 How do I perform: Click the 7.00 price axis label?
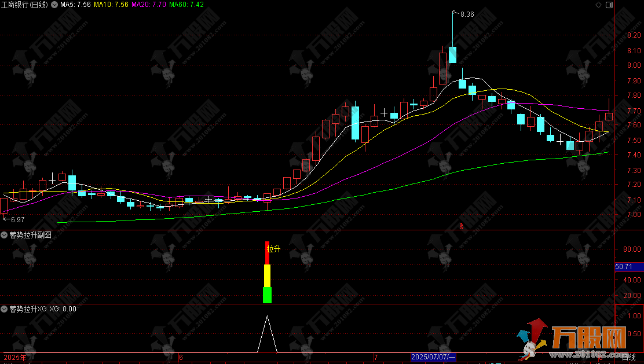pos(634,215)
